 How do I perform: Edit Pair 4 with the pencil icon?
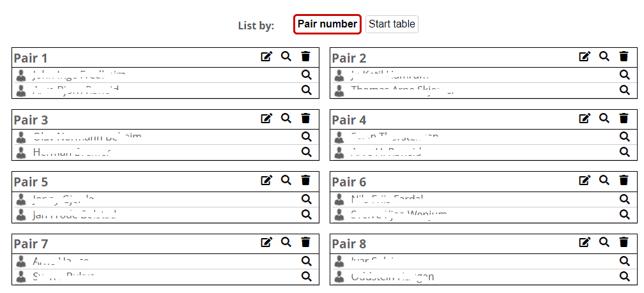click(x=585, y=118)
